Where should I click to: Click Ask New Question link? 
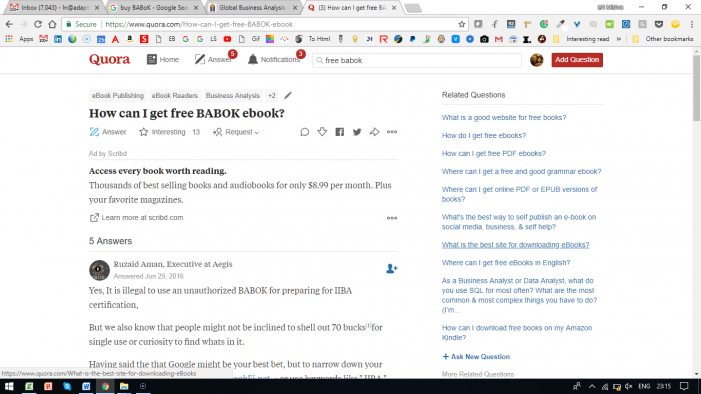476,357
